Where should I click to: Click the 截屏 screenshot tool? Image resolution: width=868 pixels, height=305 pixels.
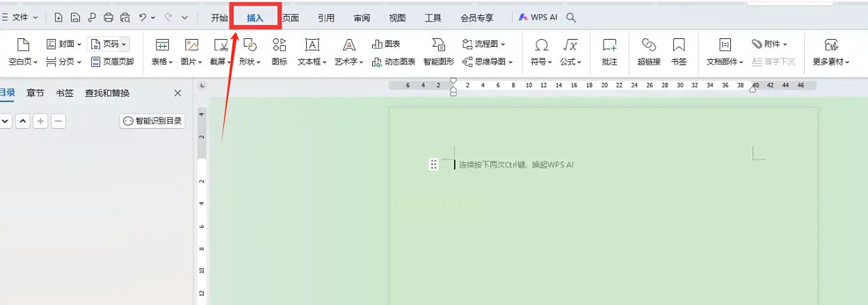(x=220, y=53)
